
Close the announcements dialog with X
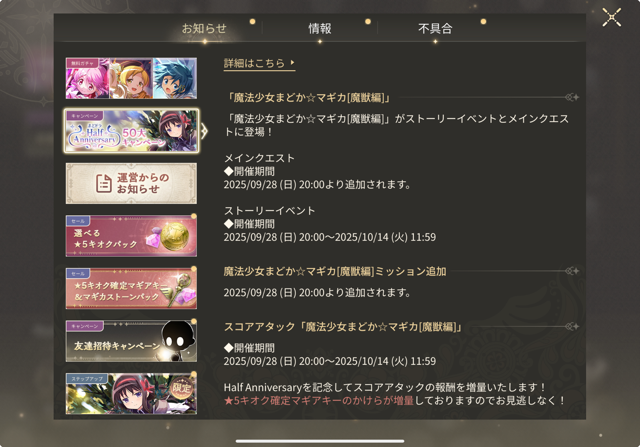(x=611, y=18)
